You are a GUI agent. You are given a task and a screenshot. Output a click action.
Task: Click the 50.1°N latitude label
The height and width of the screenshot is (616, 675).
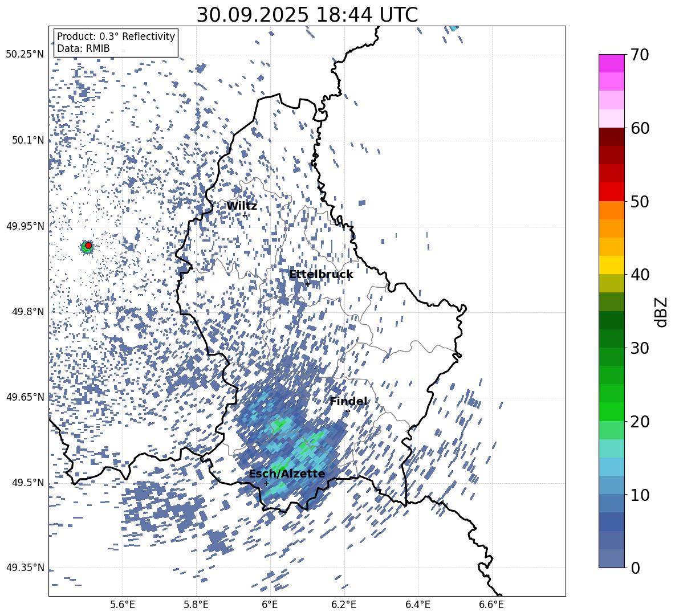click(28, 141)
